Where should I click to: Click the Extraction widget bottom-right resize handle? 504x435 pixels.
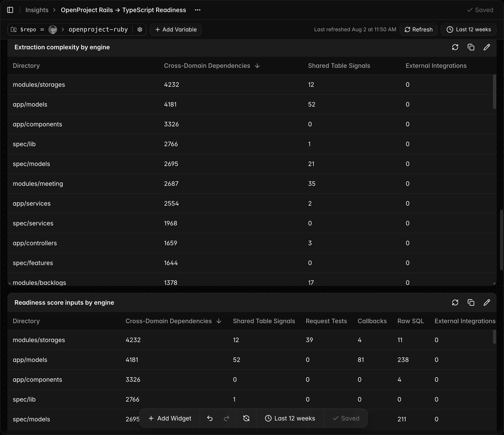point(494,283)
